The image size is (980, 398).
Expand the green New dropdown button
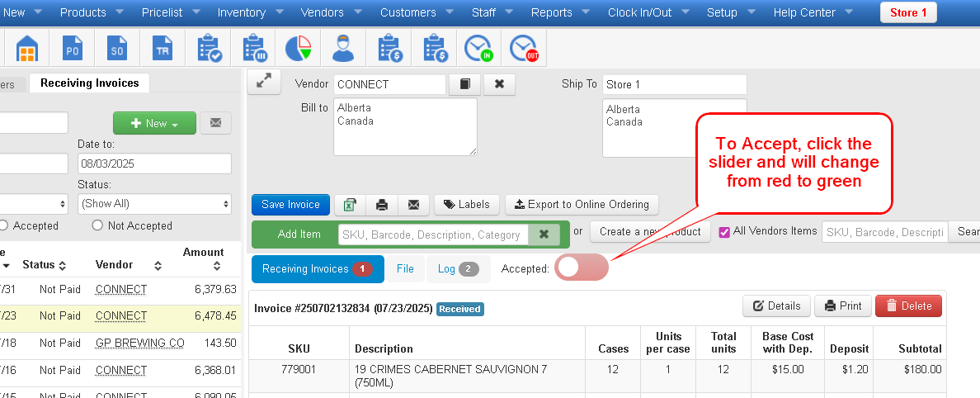(154, 123)
